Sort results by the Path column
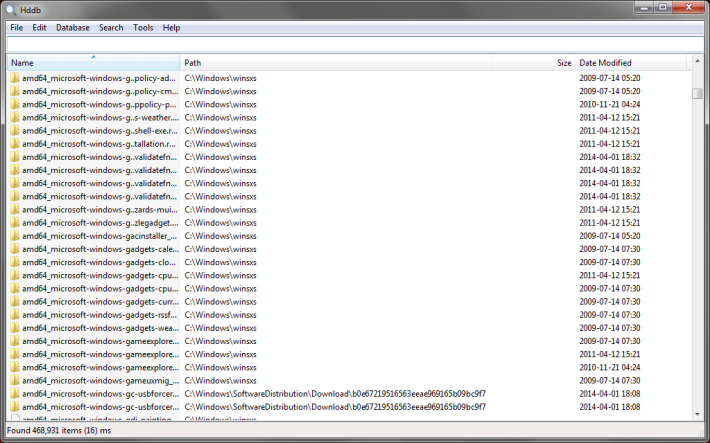This screenshot has height=443, width=710. point(336,63)
